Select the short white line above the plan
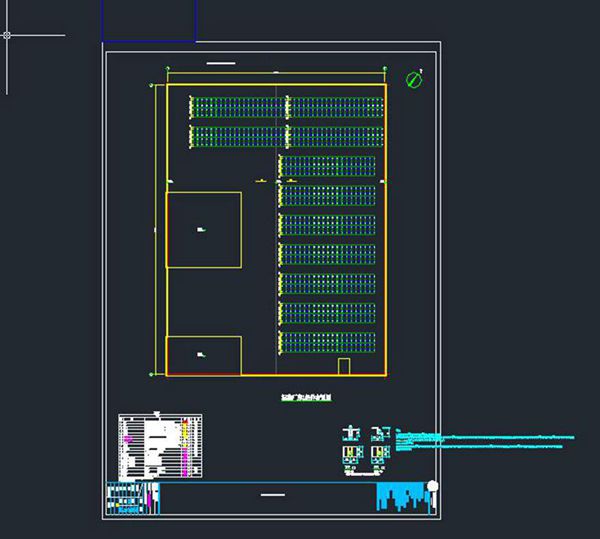The height and width of the screenshot is (539, 600). point(220,64)
